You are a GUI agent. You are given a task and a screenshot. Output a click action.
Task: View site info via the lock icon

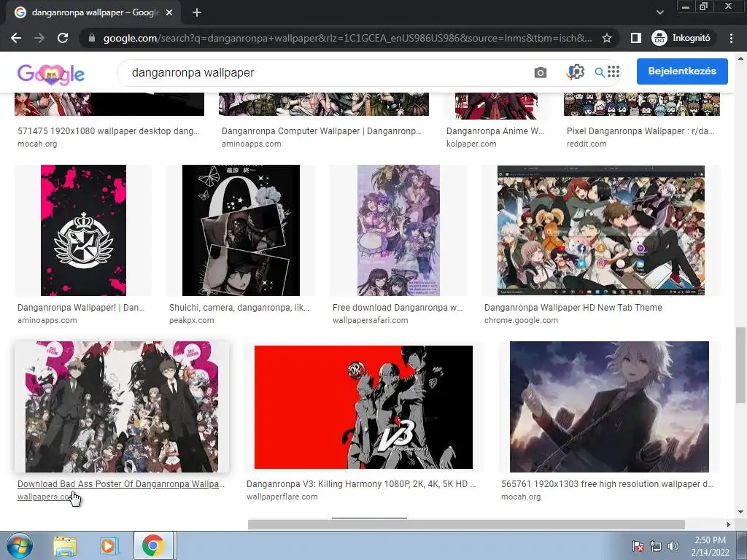tap(92, 38)
